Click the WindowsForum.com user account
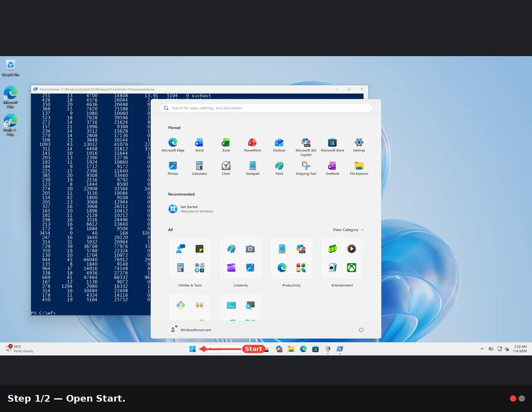This screenshot has width=532, height=412. point(191,330)
